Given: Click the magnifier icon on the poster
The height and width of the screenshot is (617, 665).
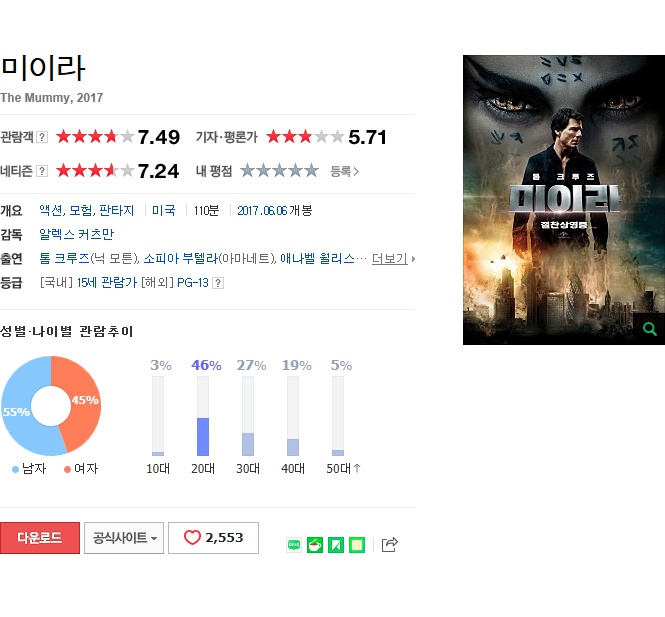Looking at the screenshot, I should [x=649, y=329].
